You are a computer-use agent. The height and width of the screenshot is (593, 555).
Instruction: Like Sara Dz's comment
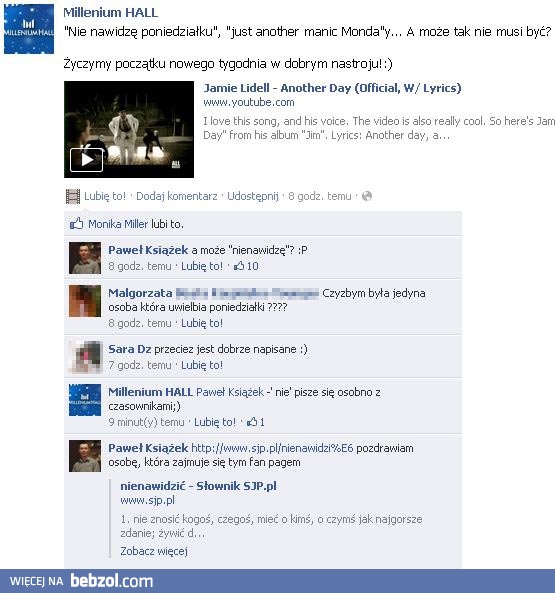click(202, 365)
